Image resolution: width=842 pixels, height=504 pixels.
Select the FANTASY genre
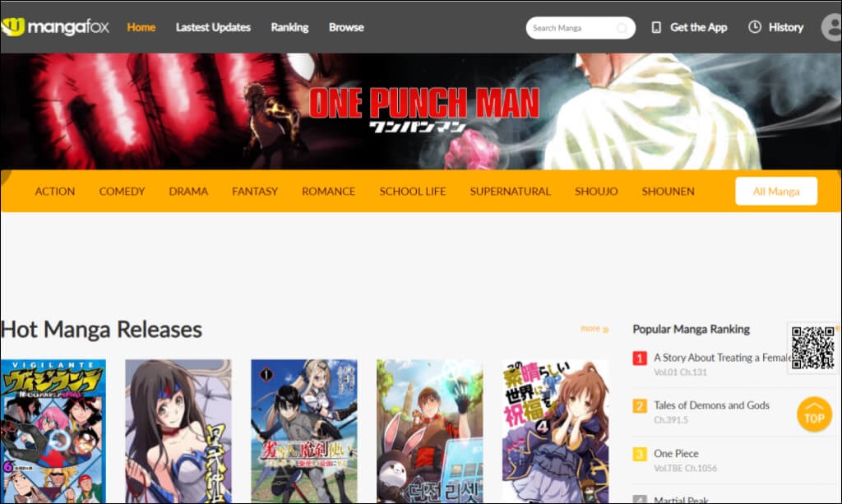(255, 192)
